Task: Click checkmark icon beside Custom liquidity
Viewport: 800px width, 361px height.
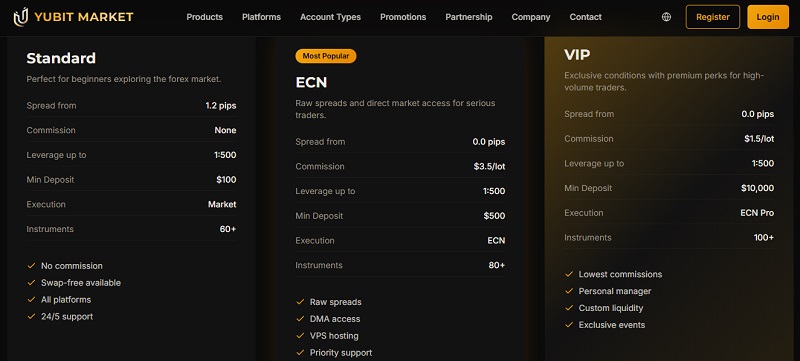Action: pos(569,307)
